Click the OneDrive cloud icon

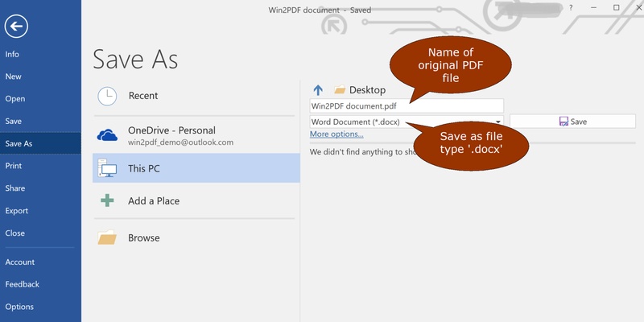(x=107, y=135)
